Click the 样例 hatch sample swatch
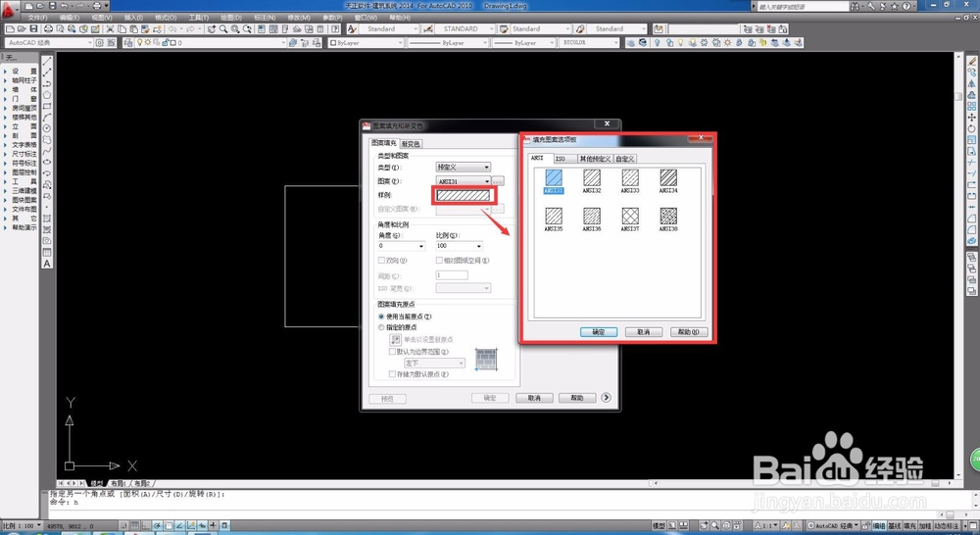The height and width of the screenshot is (535, 980). click(x=464, y=196)
